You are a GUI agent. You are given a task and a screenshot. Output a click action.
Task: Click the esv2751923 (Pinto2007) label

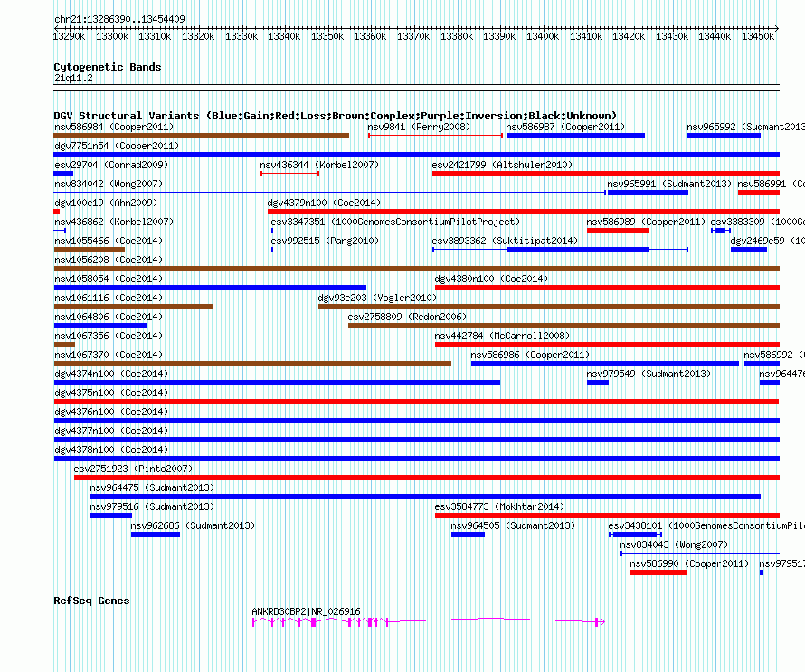pyautogui.click(x=133, y=469)
